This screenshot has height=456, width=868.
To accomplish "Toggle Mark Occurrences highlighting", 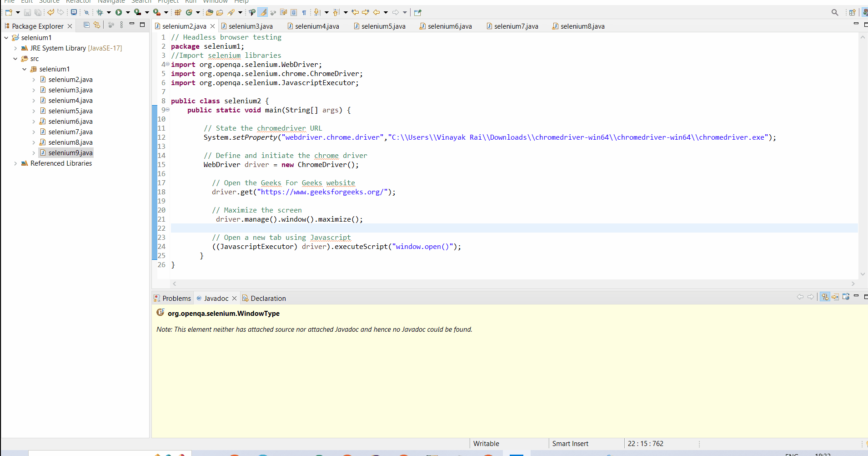I will pos(263,12).
